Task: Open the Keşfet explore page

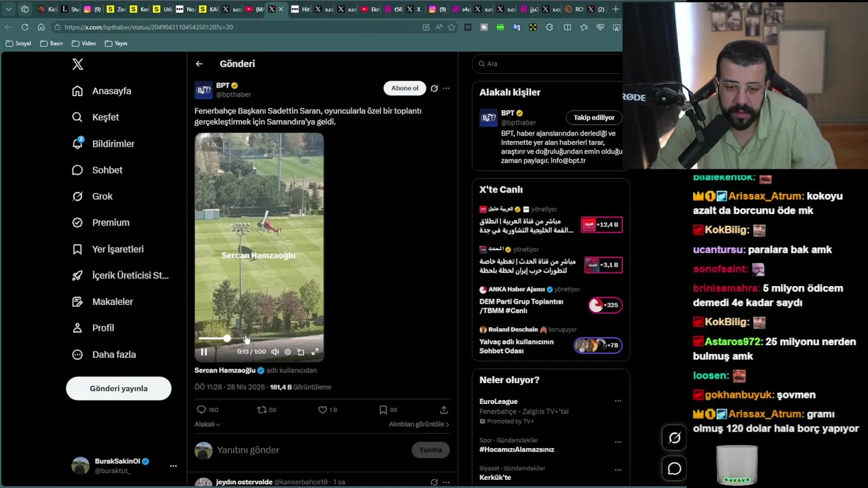Action: [x=96, y=117]
